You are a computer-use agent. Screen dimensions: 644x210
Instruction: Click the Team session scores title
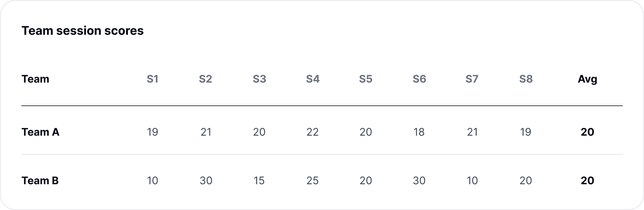83,31
